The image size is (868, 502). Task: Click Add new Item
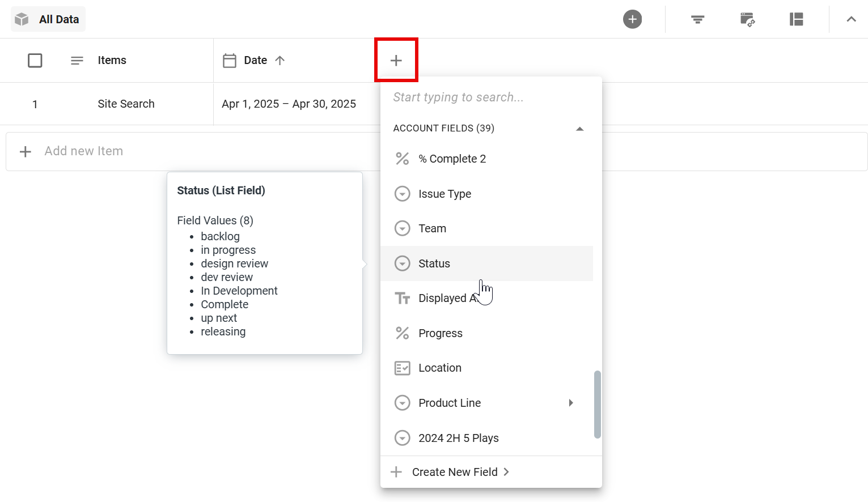[x=84, y=151]
